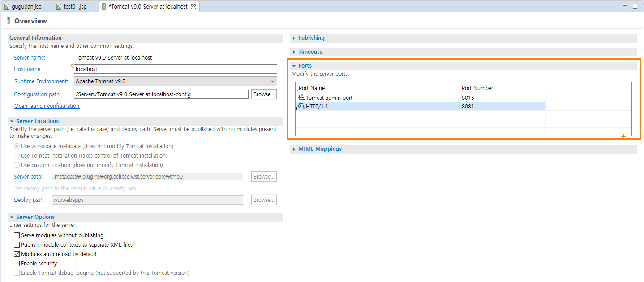This screenshot has height=282, width=644.
Task: Check the Enable security option
Action: [17, 264]
